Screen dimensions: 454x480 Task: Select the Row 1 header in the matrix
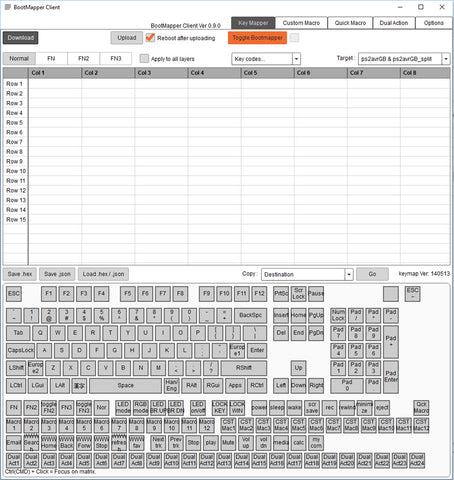[x=15, y=84]
